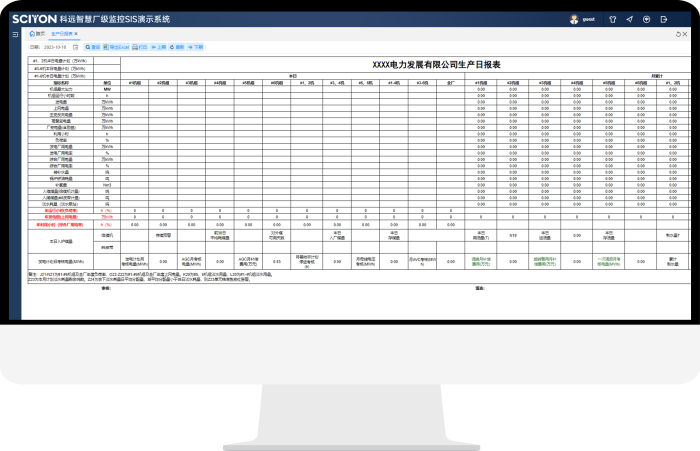Viewport: 700px width, 451px height.
Task: Click the guest user avatar
Action: coord(574,19)
